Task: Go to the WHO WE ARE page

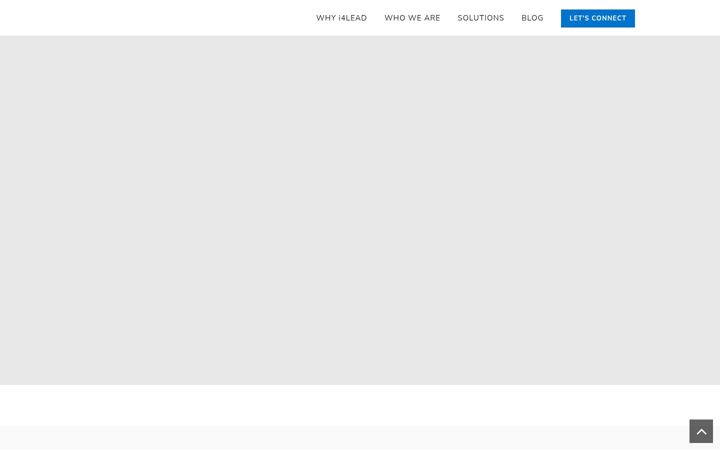Action: pyautogui.click(x=412, y=18)
